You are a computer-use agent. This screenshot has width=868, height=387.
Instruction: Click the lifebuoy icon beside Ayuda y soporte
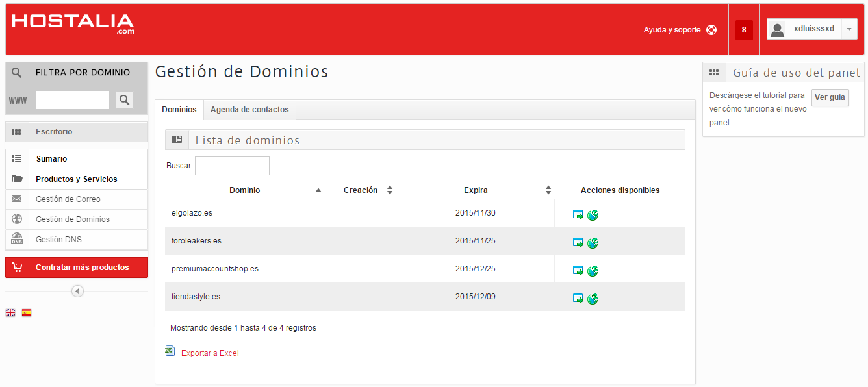[711, 30]
